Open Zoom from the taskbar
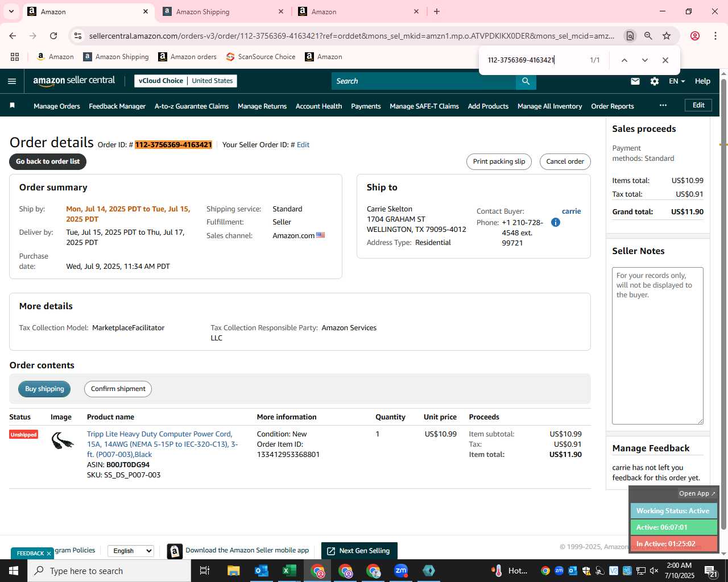 (401, 571)
